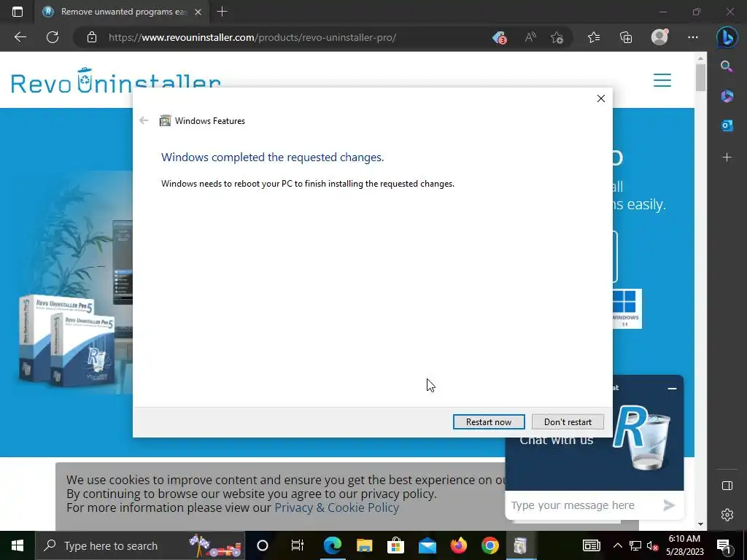Click the Edge sidebar search icon
Viewport: 747px width, 560px height.
(727, 66)
